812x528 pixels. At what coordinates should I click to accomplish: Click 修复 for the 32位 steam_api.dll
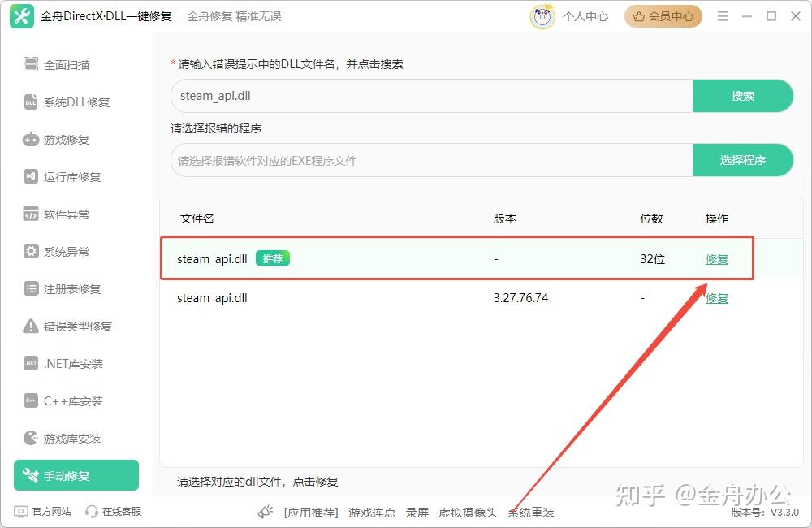click(x=717, y=259)
